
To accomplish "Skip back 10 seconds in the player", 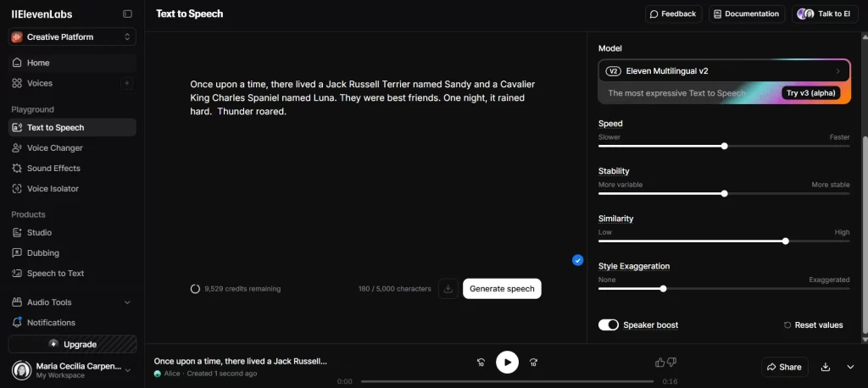I will pyautogui.click(x=481, y=363).
